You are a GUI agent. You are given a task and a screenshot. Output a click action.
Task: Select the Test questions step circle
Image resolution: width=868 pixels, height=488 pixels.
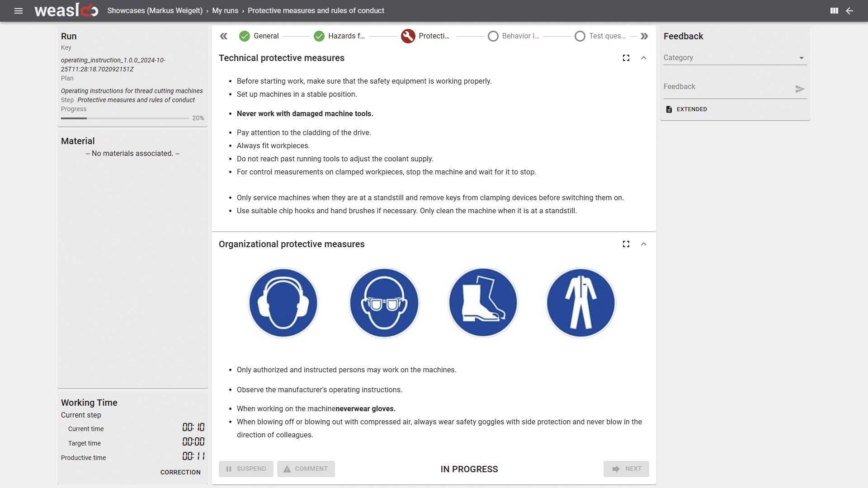580,36
